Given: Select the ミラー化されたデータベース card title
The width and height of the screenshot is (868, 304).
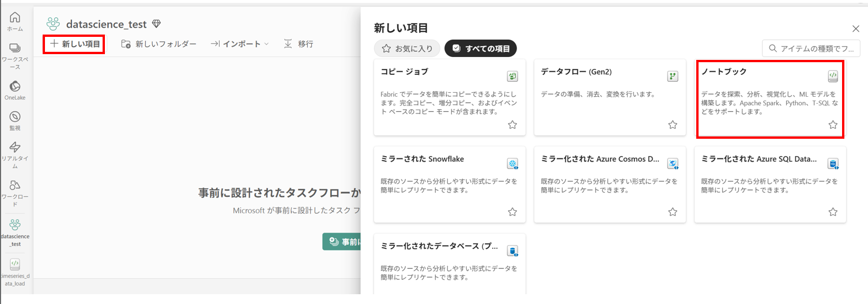Looking at the screenshot, I should [439, 246].
